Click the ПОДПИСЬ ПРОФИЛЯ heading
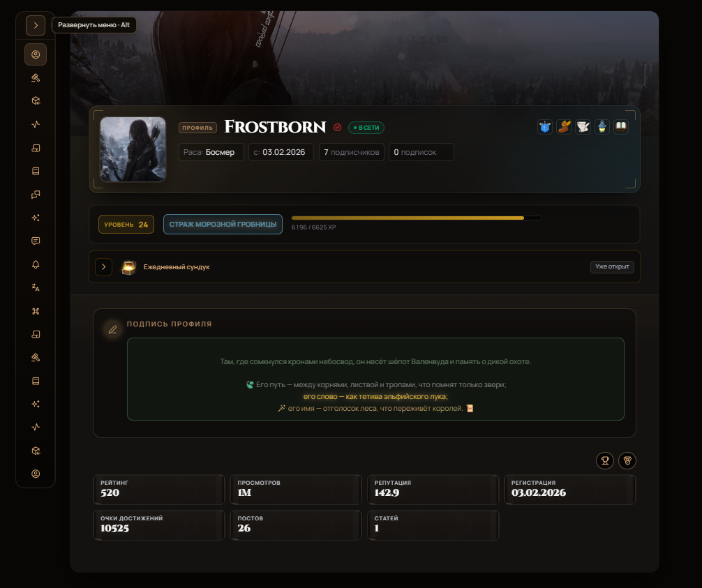This screenshot has width=702, height=588. (170, 324)
